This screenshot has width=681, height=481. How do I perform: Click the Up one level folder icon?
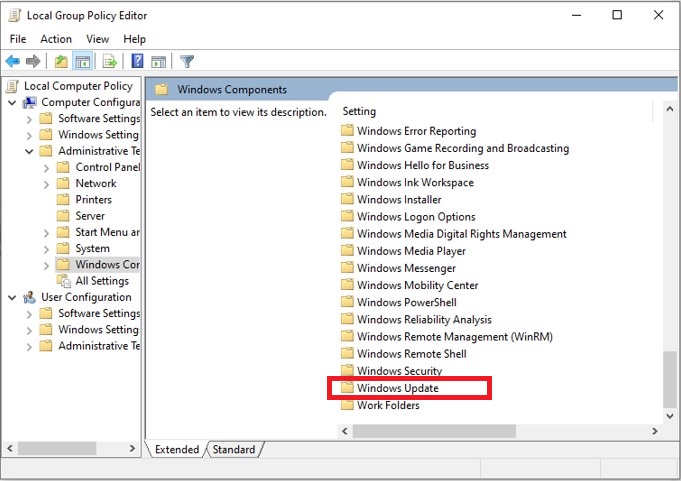point(61,61)
